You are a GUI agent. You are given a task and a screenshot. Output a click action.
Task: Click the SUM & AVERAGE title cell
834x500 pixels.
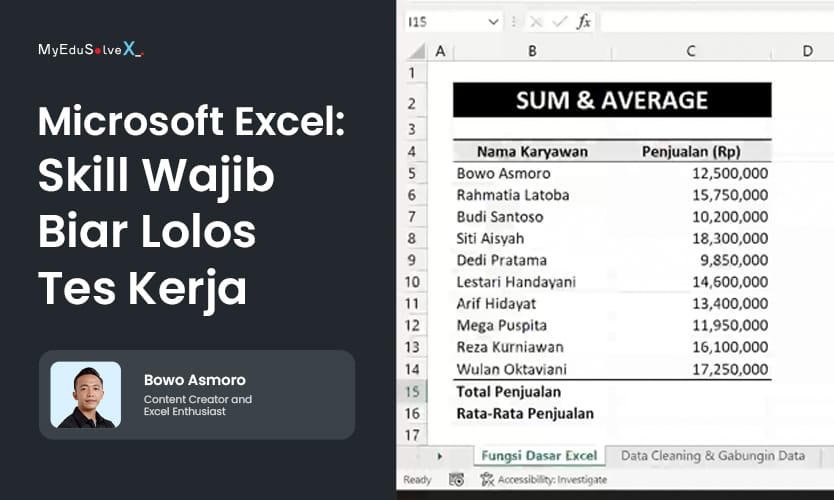pos(612,100)
